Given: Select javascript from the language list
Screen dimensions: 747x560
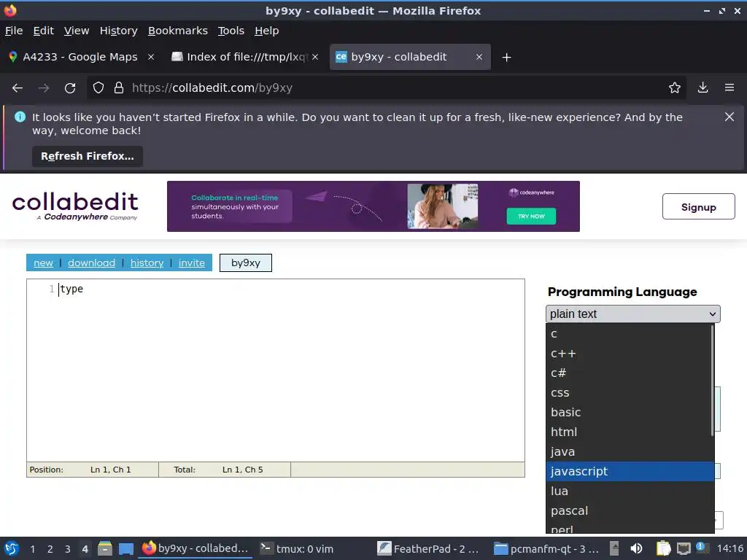Looking at the screenshot, I should coord(629,472).
